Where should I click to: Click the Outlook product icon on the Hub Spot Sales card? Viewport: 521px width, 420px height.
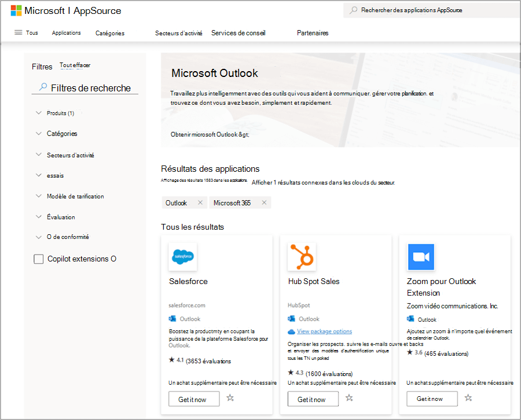[x=291, y=319]
